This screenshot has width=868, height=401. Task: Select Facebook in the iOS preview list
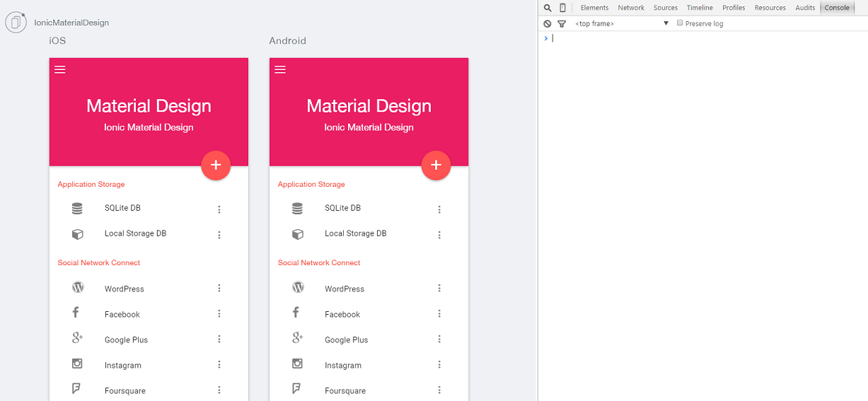click(x=122, y=314)
